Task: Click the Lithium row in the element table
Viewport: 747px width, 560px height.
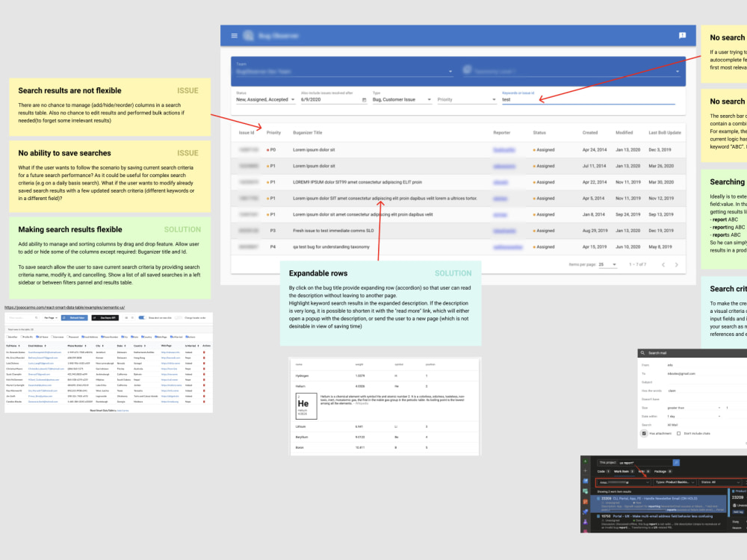Action: (x=385, y=426)
